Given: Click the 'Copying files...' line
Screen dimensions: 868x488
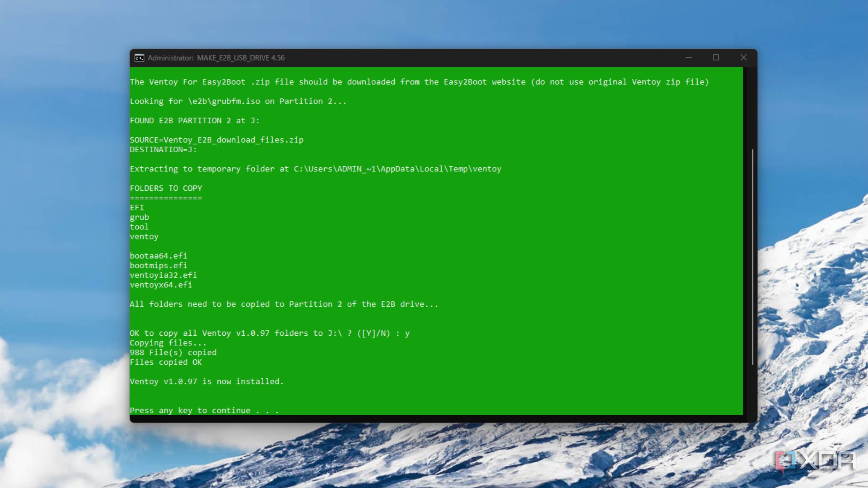Looking at the screenshot, I should pos(168,343).
